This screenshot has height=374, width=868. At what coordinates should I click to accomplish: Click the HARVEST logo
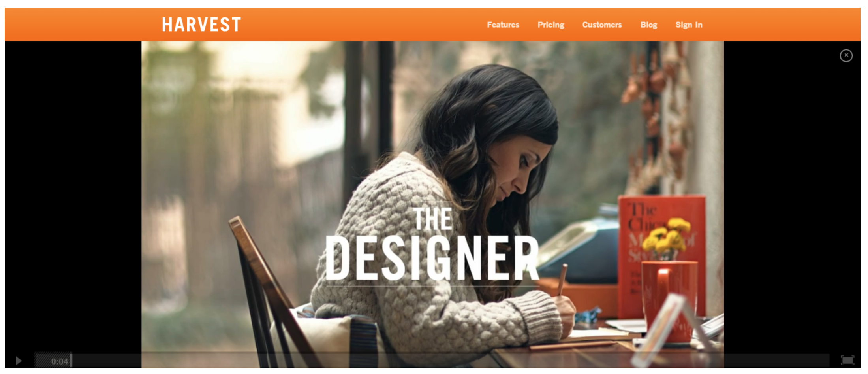[x=201, y=25]
